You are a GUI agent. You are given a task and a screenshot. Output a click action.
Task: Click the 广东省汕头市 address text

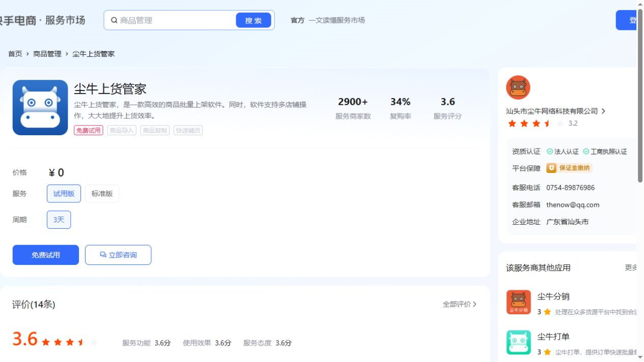coord(567,222)
